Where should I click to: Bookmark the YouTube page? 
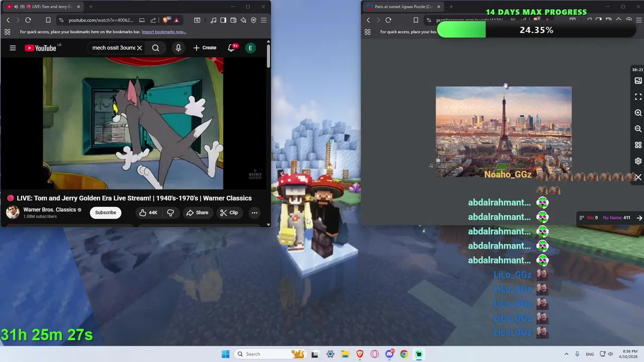click(x=48, y=20)
